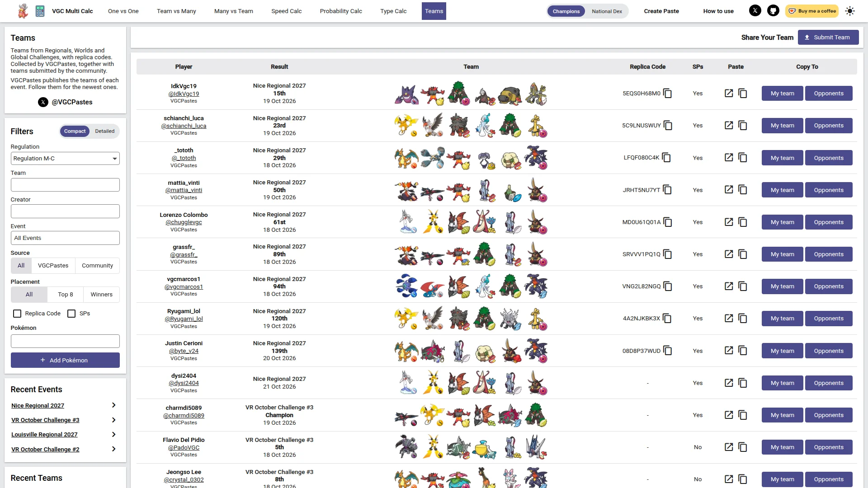Select Champions mode
The width and height of the screenshot is (868, 488).
(x=566, y=11)
